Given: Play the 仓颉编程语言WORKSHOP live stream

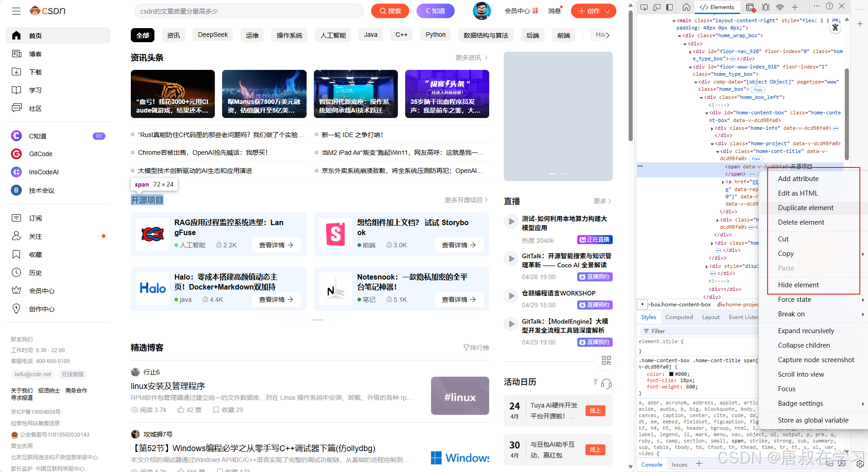Looking at the screenshot, I should point(511,296).
